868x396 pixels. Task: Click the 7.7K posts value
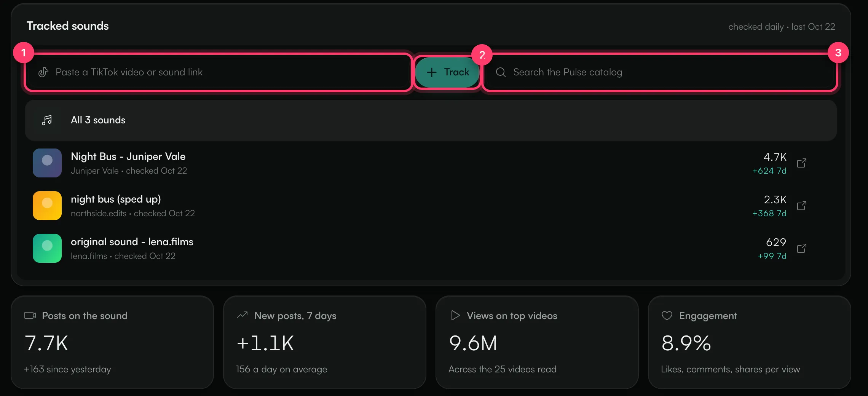point(46,343)
